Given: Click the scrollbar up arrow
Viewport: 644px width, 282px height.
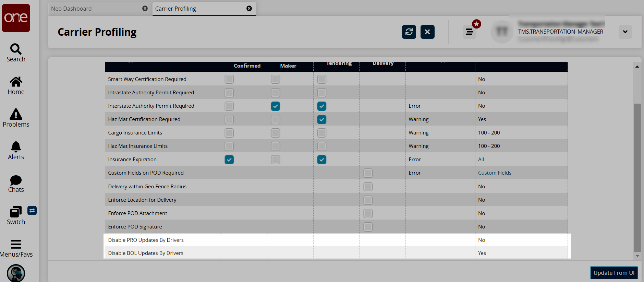Looking at the screenshot, I should [637, 67].
